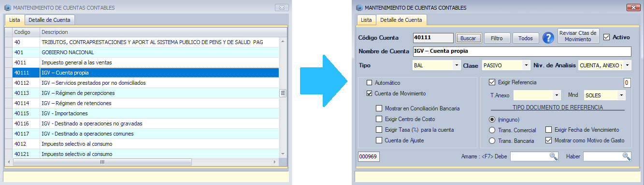The height and width of the screenshot is (185, 644).
Task: Switch to Lista tab in right window
Action: pos(367,20)
